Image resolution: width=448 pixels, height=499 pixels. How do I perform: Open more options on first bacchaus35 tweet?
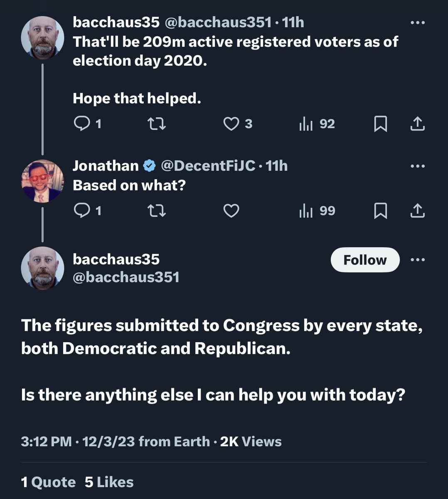pos(417,23)
